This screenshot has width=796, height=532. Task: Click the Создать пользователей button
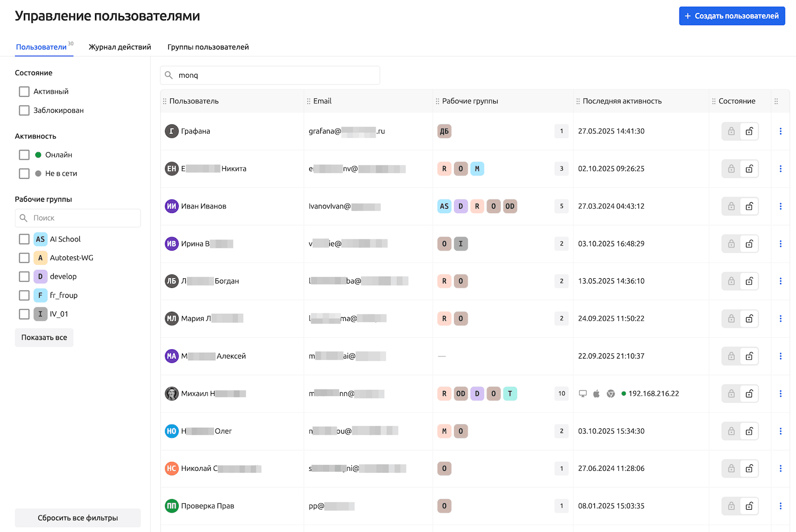732,16
